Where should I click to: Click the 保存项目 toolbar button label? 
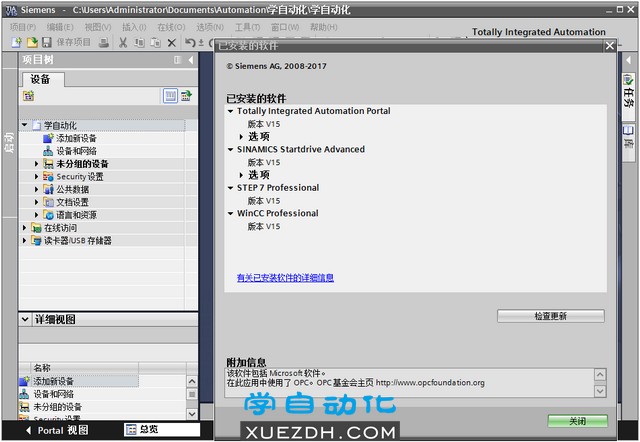(73, 42)
